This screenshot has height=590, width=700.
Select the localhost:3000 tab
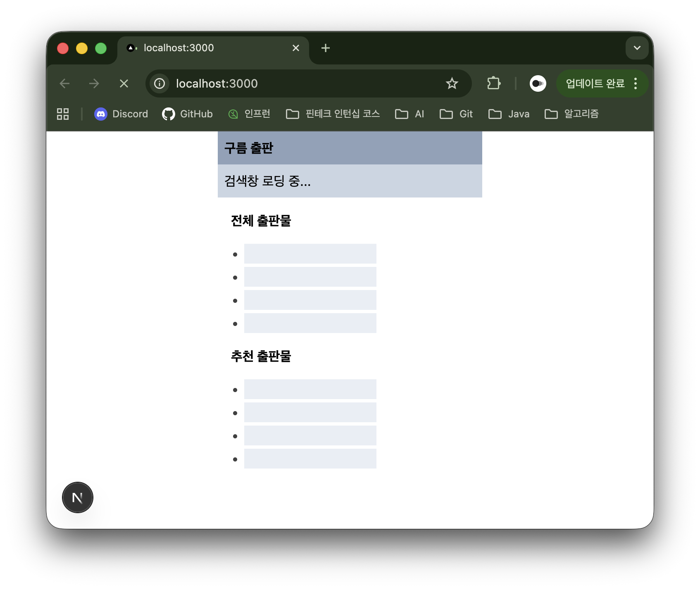pos(207,48)
